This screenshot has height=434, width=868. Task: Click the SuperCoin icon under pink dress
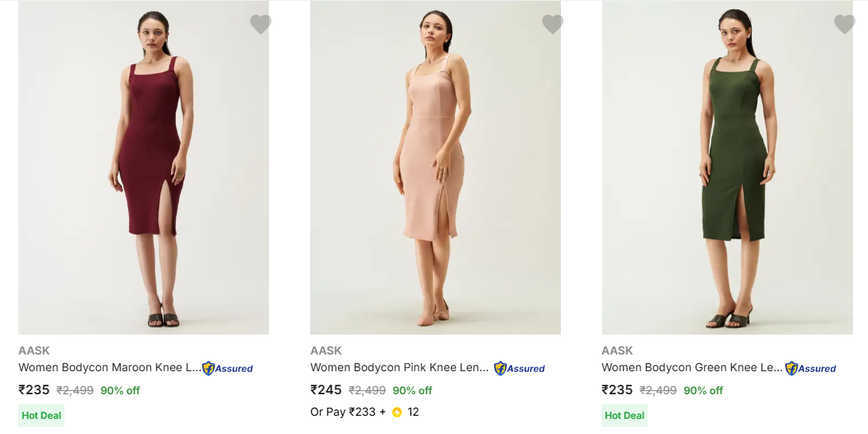point(397,412)
